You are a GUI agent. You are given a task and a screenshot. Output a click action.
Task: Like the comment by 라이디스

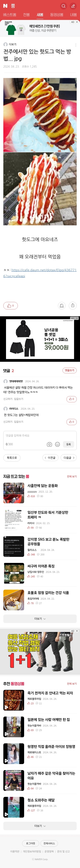(71, 422)
